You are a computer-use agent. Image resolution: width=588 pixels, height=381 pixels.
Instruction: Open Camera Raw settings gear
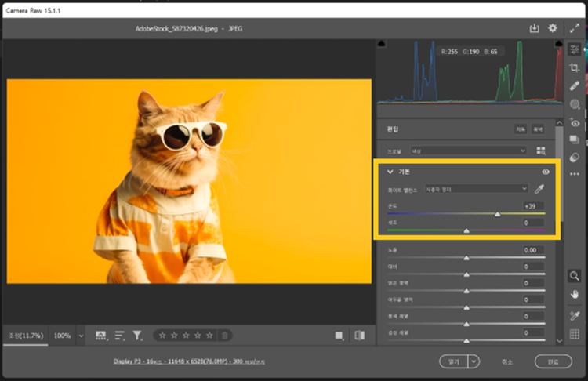point(553,27)
